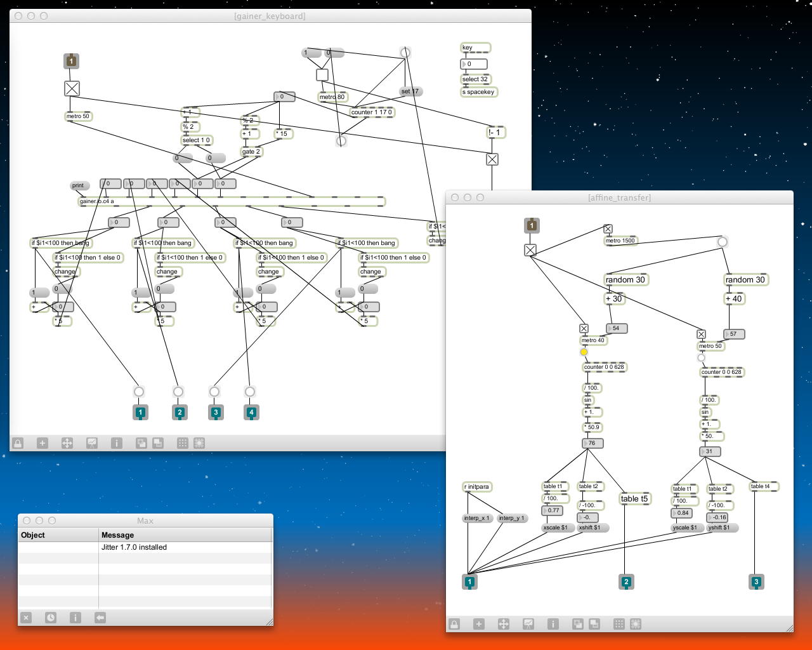This screenshot has width=812, height=650.
Task: Click the four-arrow icon in affine_transfer toolbar
Action: pyautogui.click(x=503, y=624)
